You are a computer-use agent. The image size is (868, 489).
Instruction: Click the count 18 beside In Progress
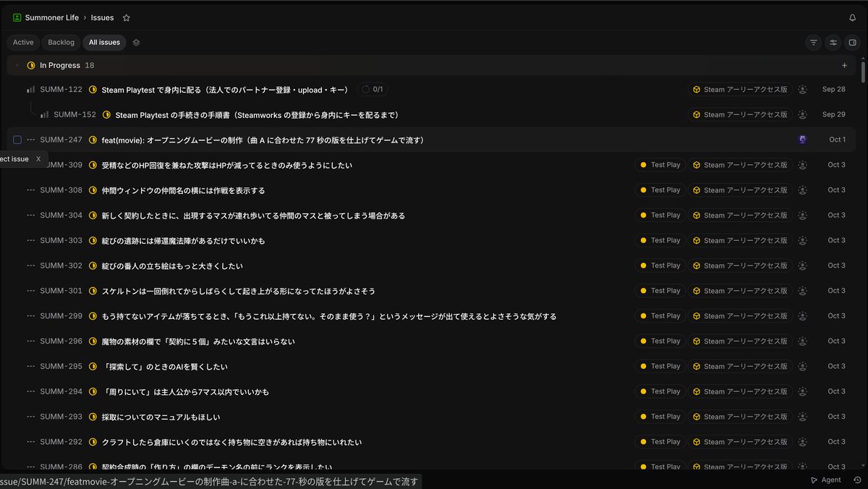[x=90, y=65]
